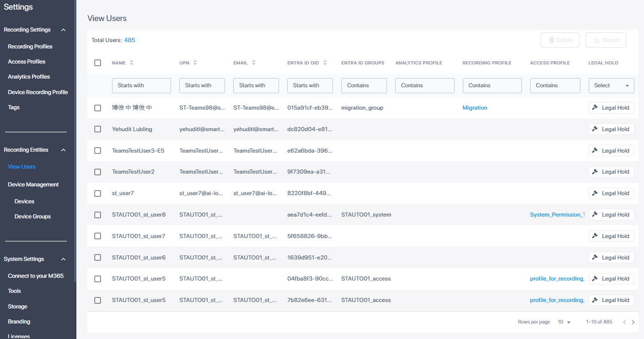Collapse the System Settings section

point(63,259)
